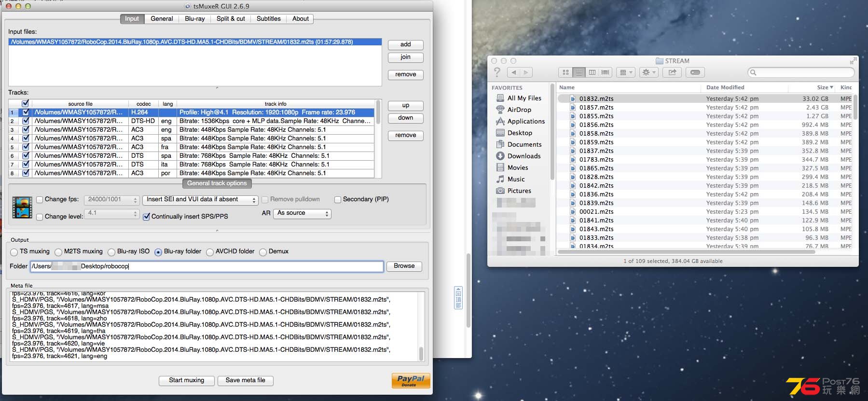The height and width of the screenshot is (401, 868).
Task: Click the small vertical widget beside tsMuxeR window
Action: pyautogui.click(x=458, y=298)
